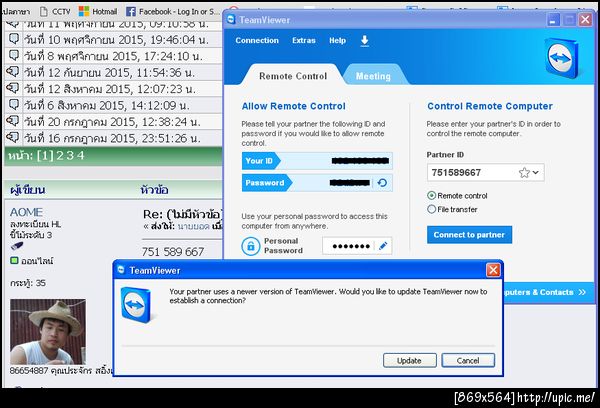Click the pencil icon to edit personal password
Viewport: 600px width, 408px height.
pos(383,246)
